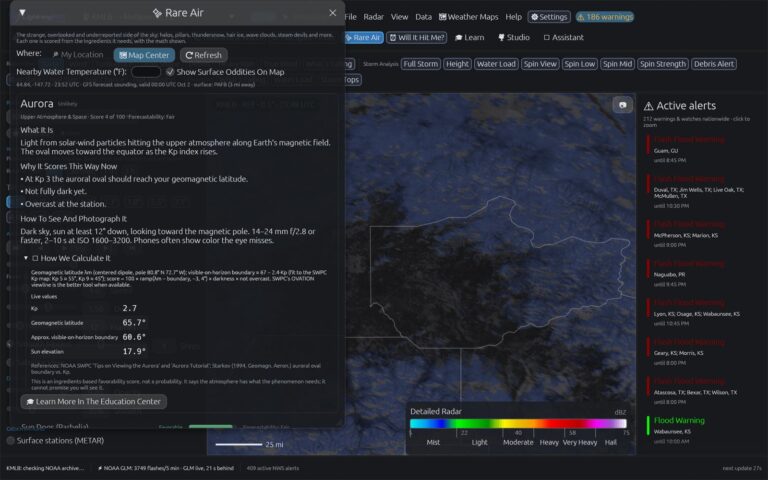768x480 pixels.
Task: Click the Detailed Radar color scale
Action: click(x=518, y=424)
